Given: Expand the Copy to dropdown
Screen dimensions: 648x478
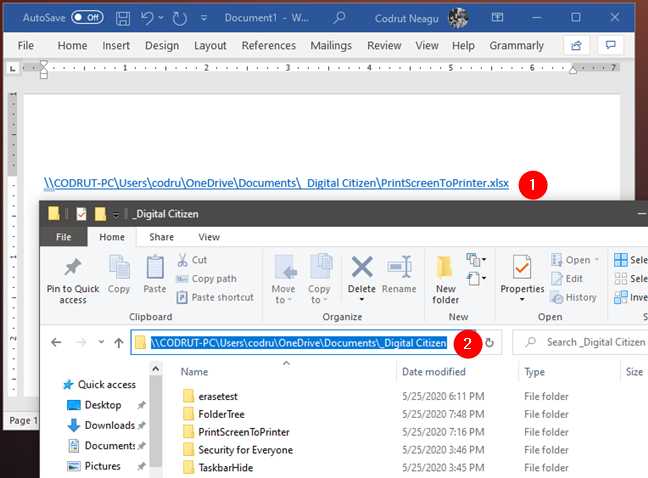Looking at the screenshot, I should (320, 300).
